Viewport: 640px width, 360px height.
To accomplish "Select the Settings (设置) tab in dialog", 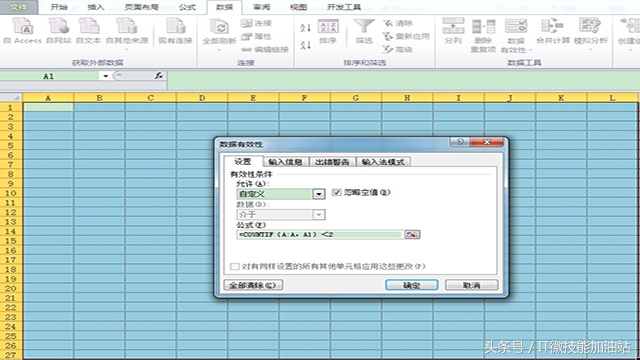I will [242, 161].
